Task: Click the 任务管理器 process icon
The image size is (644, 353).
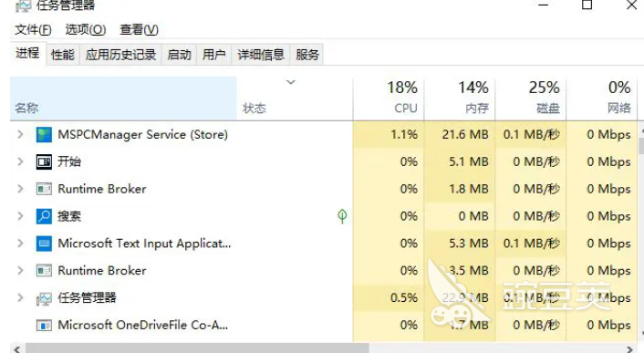Action: (44, 298)
